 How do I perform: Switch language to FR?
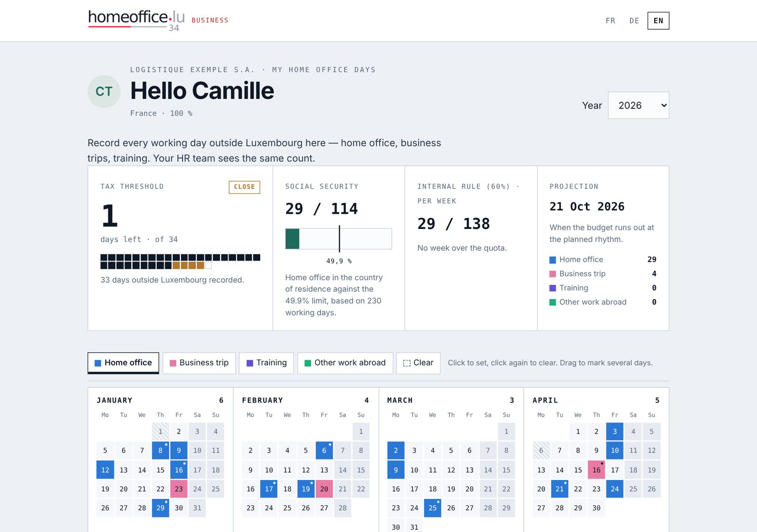(x=610, y=21)
